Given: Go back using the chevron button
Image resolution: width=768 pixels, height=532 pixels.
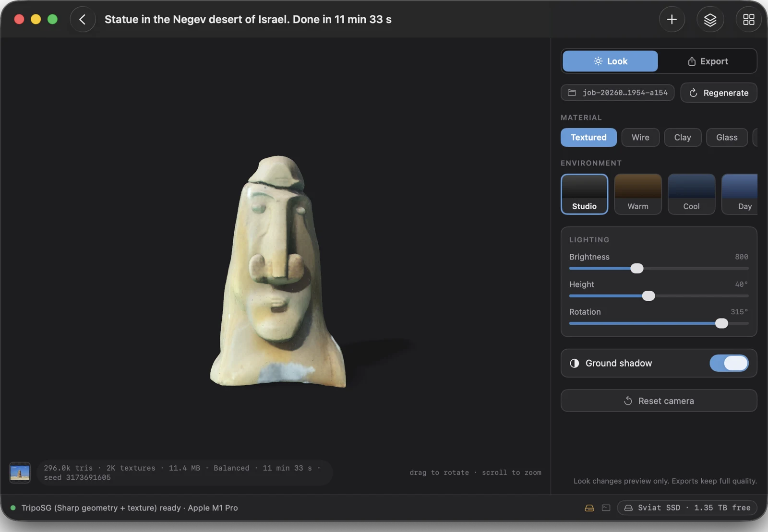Looking at the screenshot, I should coord(83,19).
